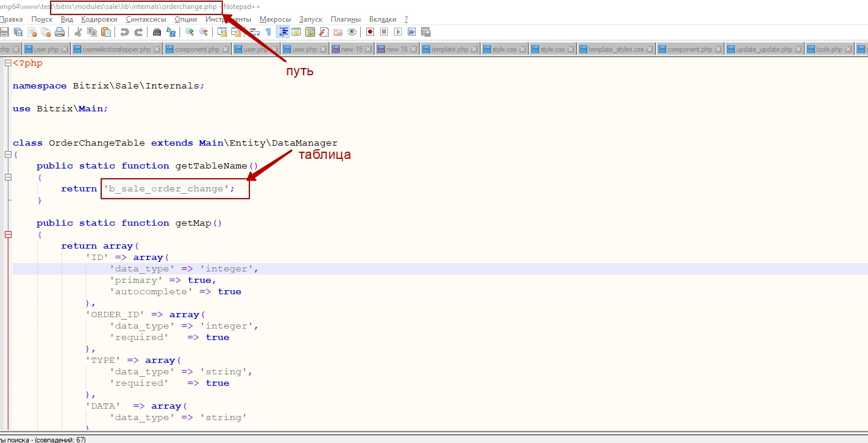Click the Undo arrow icon
Screen dimensions: 868x443
(125, 32)
